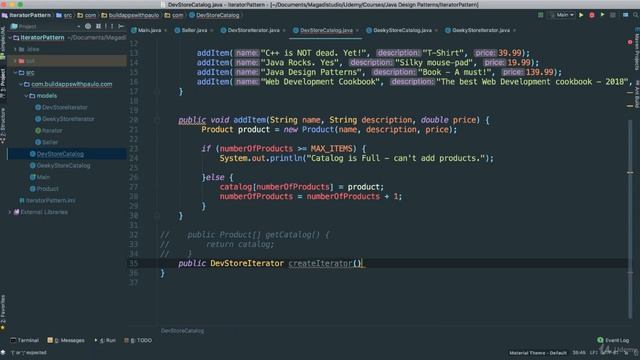640x360 pixels.
Task: Open the Terminal tool window
Action: tap(24, 340)
